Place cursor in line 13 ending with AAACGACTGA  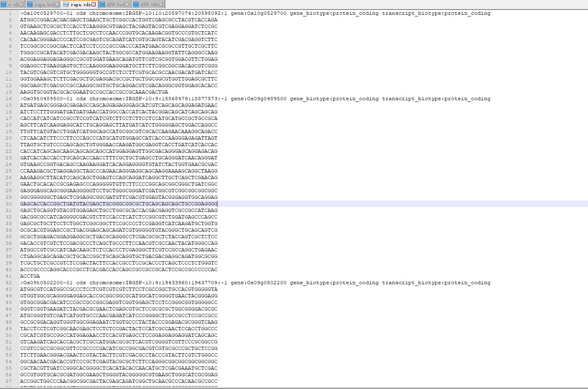(94, 92)
